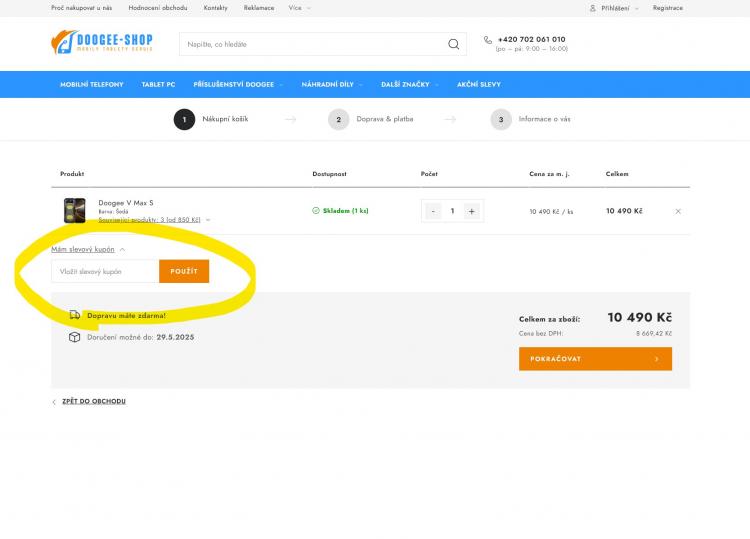This screenshot has width=750, height=539.
Task: Open the Tablet PC category
Action: pyautogui.click(x=158, y=84)
